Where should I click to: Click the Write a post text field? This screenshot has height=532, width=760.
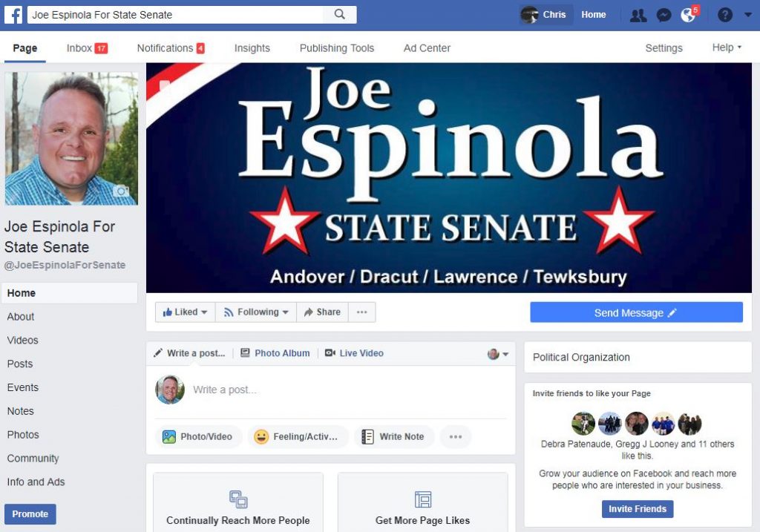point(347,390)
